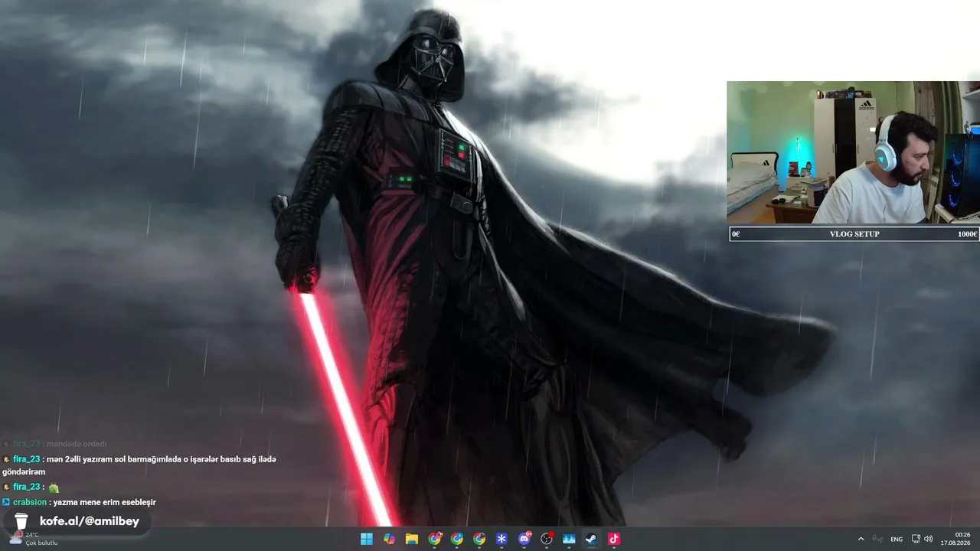Open the Chrome icon beside the blue asterisk app
This screenshot has width=980, height=551.
tap(479, 539)
